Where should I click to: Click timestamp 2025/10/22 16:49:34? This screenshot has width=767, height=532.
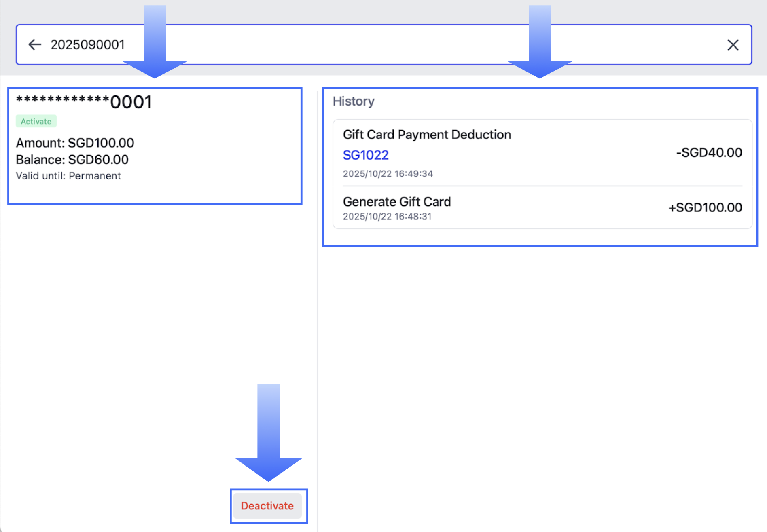(x=388, y=174)
